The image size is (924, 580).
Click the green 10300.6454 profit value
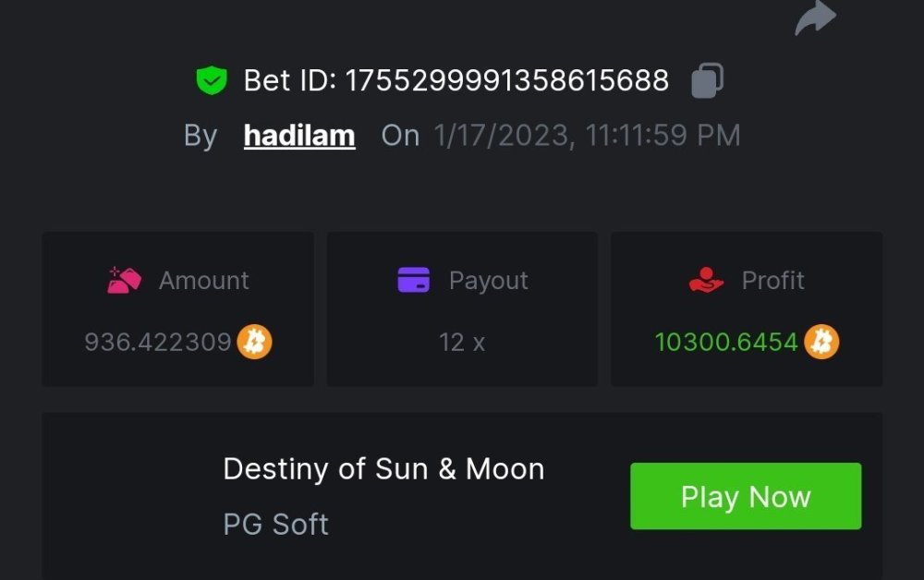[725, 343]
